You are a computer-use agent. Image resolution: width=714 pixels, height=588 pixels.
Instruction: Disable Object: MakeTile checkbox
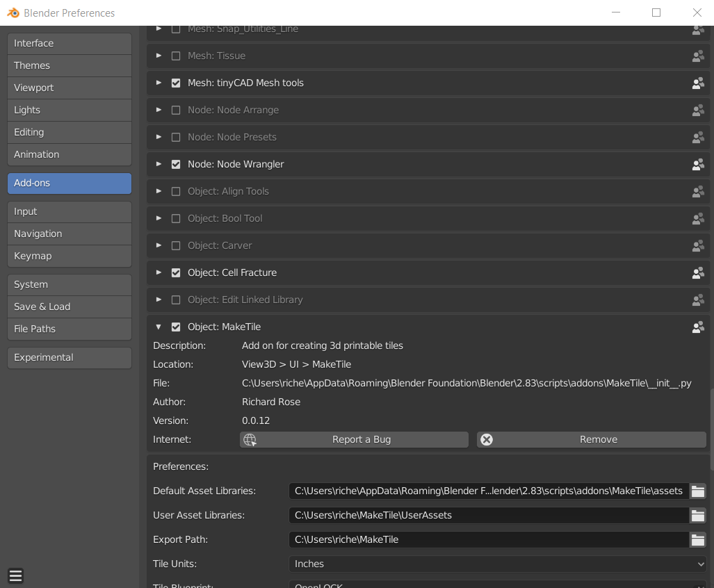tap(176, 327)
